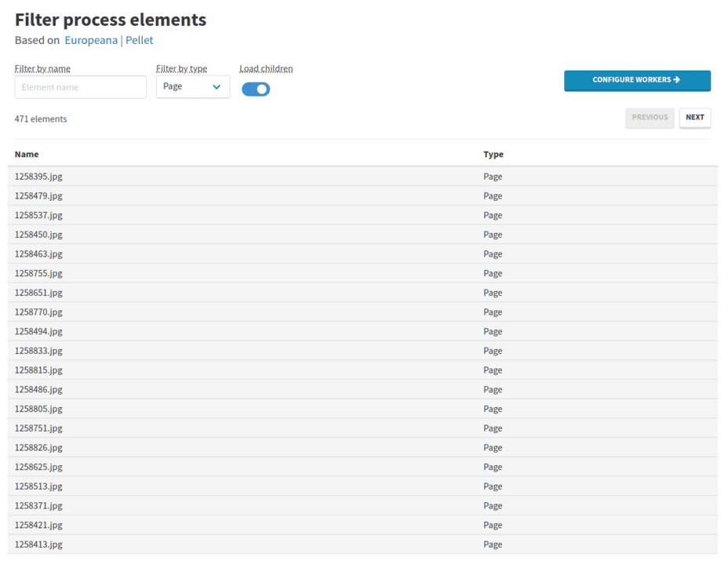The image size is (728, 561).
Task: Click the Type column header
Action: click(493, 155)
